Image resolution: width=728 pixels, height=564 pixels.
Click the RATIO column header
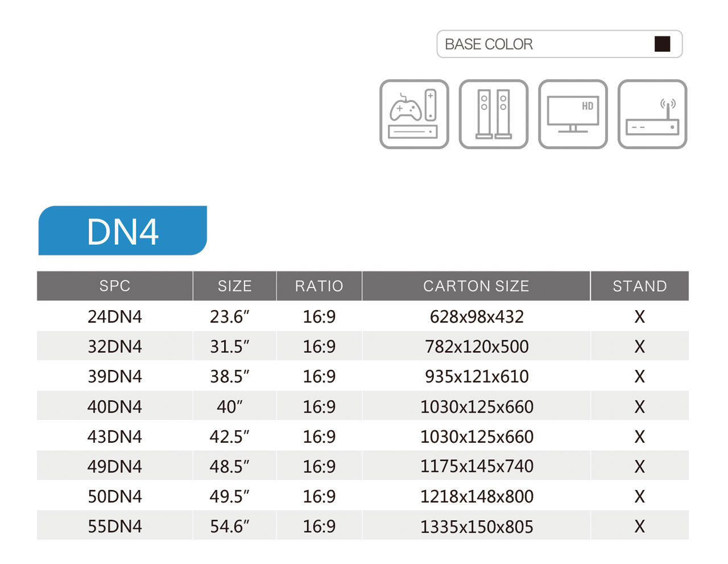[319, 286]
